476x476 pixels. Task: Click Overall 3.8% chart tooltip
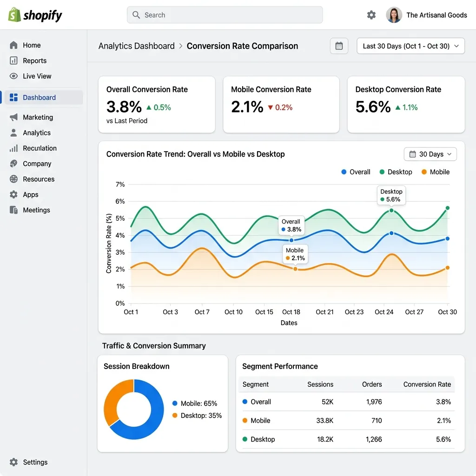click(291, 225)
